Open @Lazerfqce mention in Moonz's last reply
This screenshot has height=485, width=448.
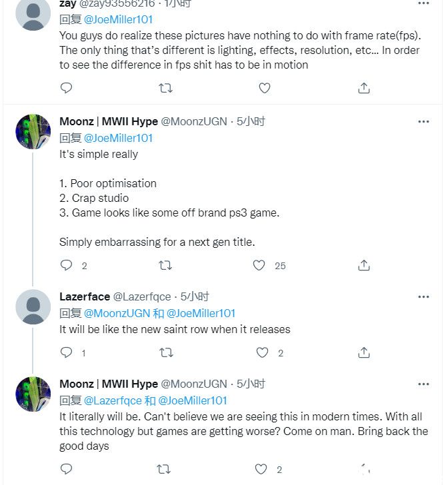point(113,400)
